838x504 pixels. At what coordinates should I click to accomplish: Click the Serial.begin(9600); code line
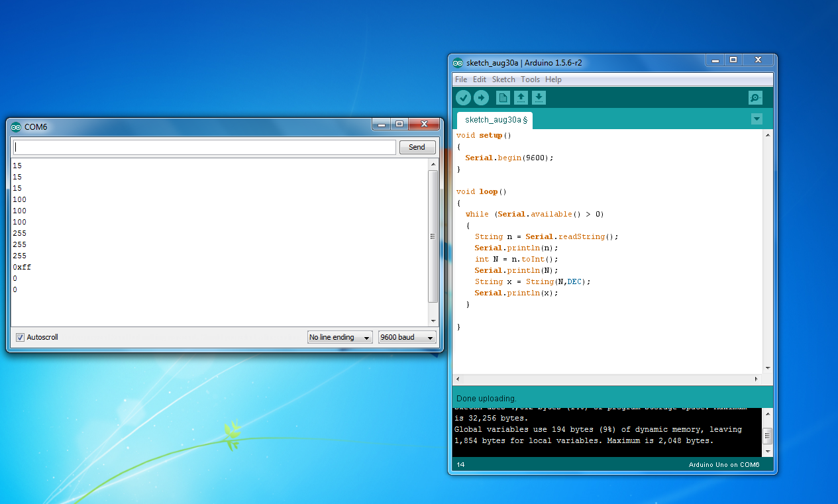(x=509, y=158)
